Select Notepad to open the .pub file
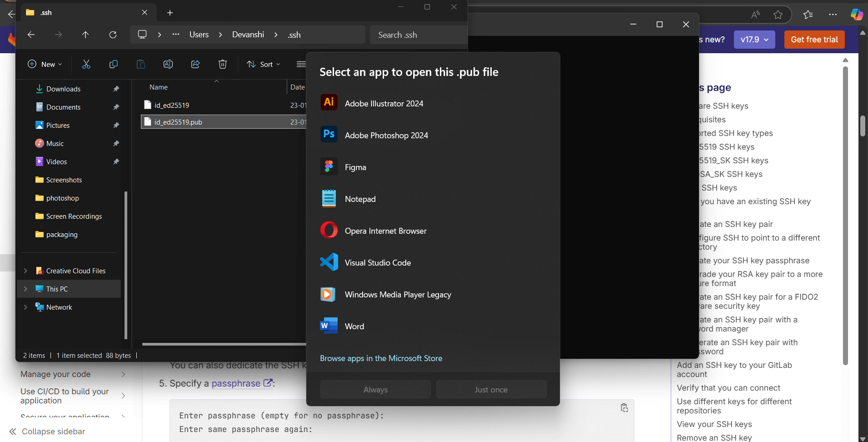The height and width of the screenshot is (442, 868). 433,199
